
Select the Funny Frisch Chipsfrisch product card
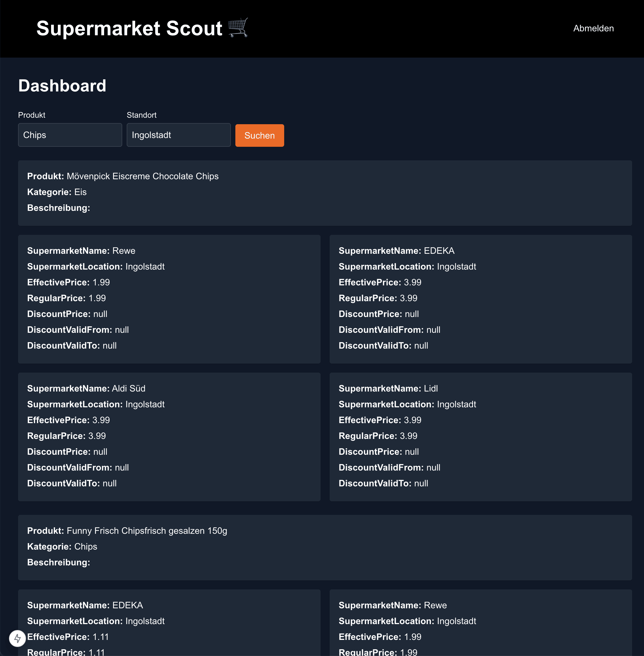pyautogui.click(x=325, y=547)
